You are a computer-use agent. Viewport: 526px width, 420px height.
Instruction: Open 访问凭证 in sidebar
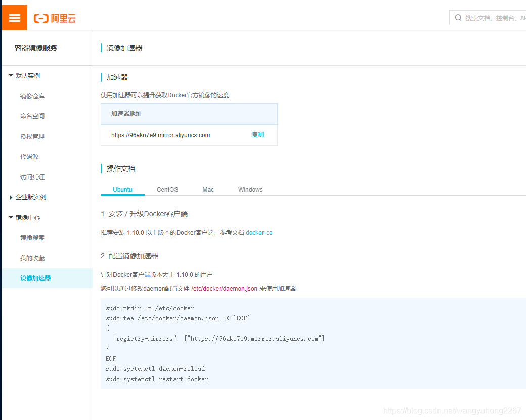[32, 177]
